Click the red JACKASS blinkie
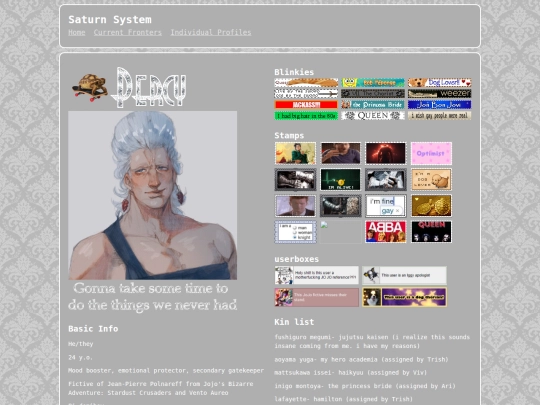540x405 pixels. (306, 105)
